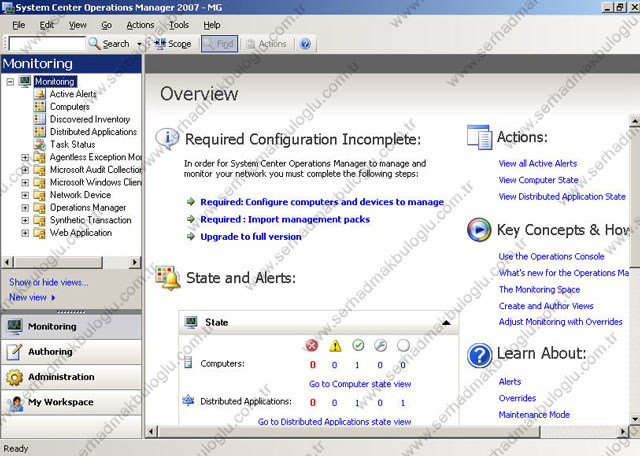The image size is (640, 456).
Task: Click the Authoring pencil icon
Action: coord(14,352)
